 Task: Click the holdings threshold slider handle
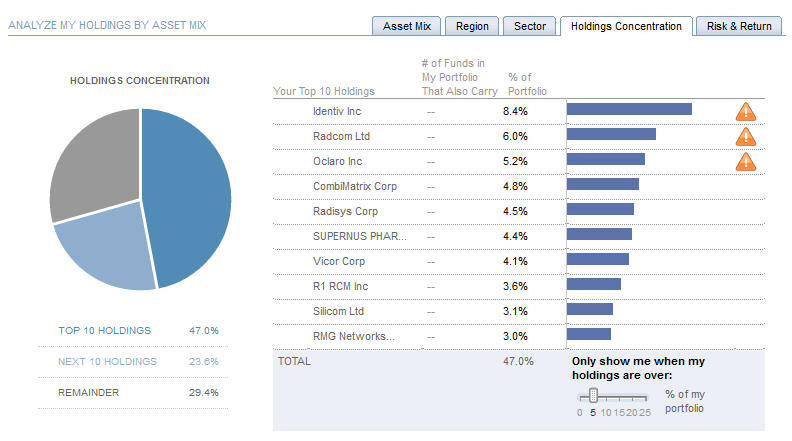tap(593, 395)
